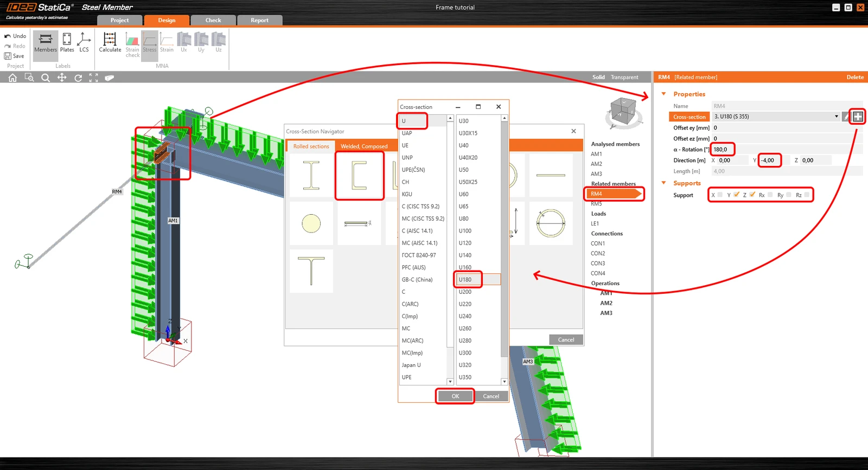The width and height of the screenshot is (868, 470).
Task: Click the Home view icon
Action: coord(12,78)
